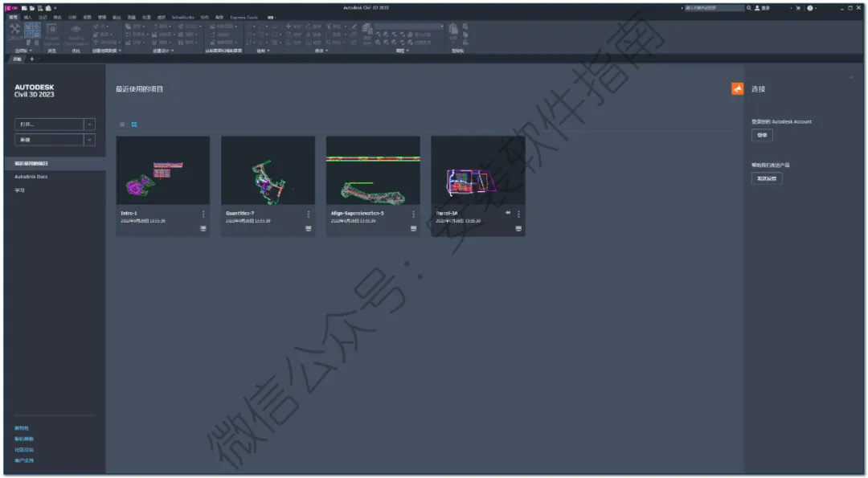
Task: Switch recent files to grid view
Action: 134,125
